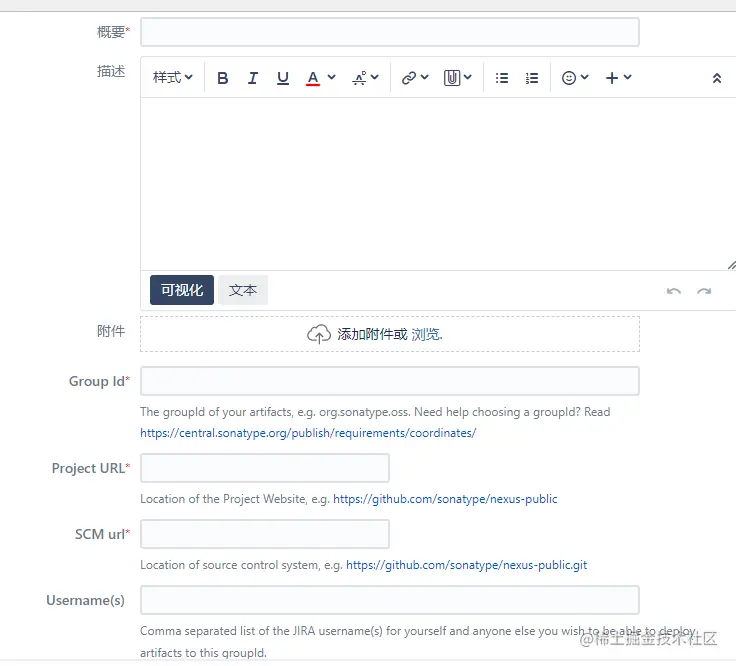Click the plus insert icon
Screen dimensions: 736x666
click(612, 78)
